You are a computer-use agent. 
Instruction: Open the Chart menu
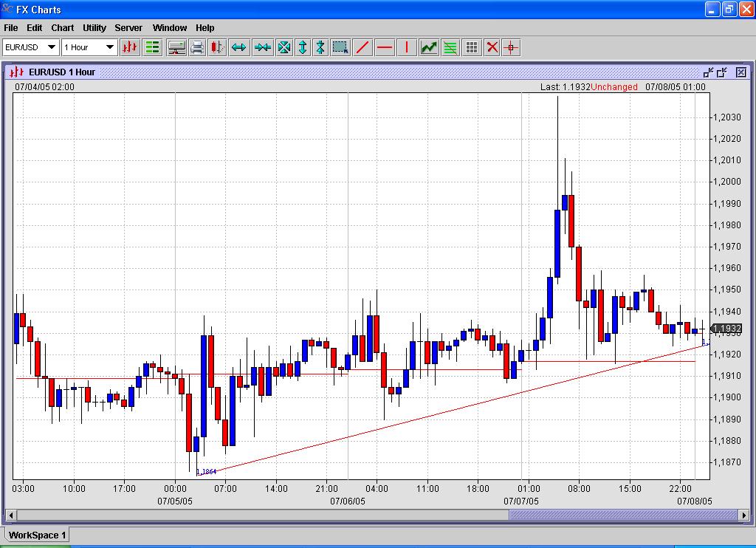pyautogui.click(x=62, y=28)
